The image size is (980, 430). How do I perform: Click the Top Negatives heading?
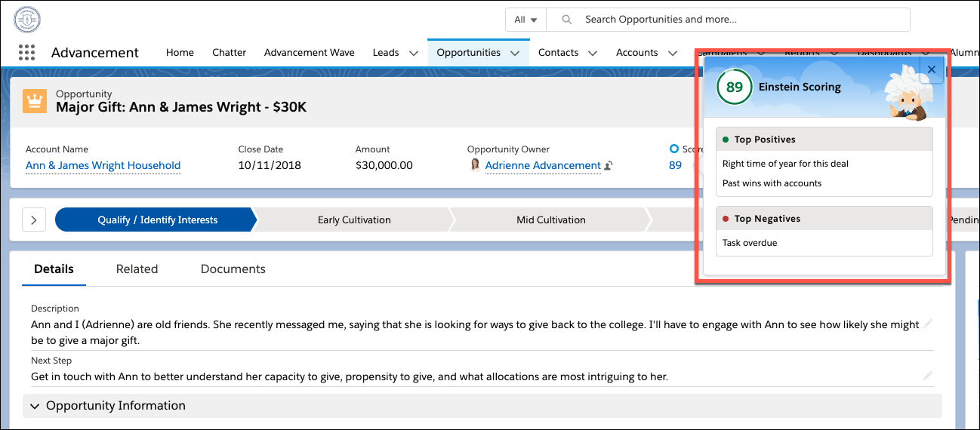coord(767,219)
